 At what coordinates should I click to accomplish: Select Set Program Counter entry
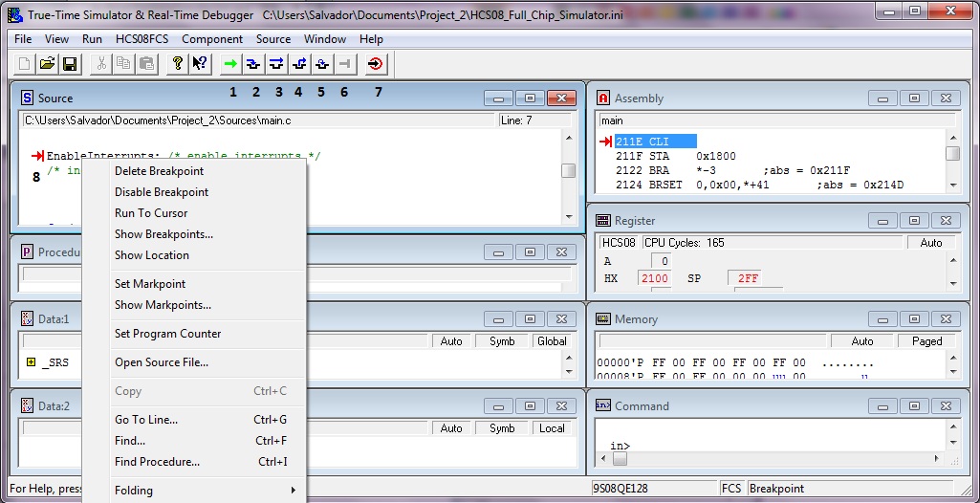[x=167, y=334]
